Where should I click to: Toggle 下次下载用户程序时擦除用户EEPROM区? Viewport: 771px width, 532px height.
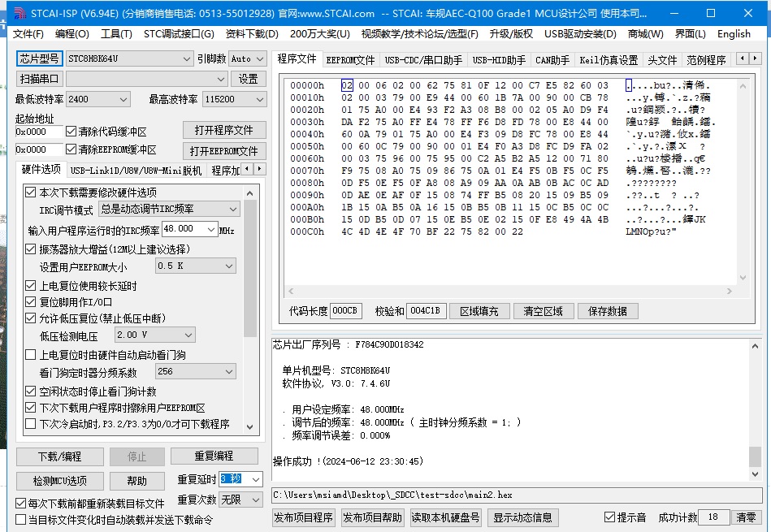click(31, 408)
